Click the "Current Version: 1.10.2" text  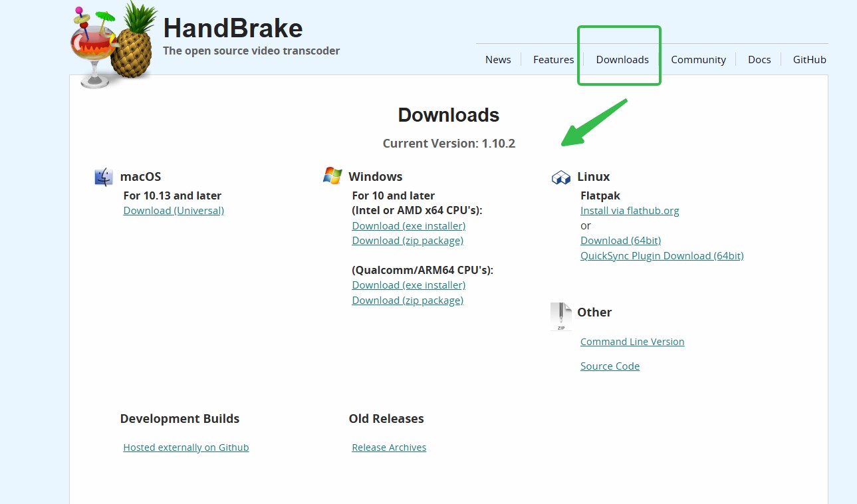pos(449,144)
